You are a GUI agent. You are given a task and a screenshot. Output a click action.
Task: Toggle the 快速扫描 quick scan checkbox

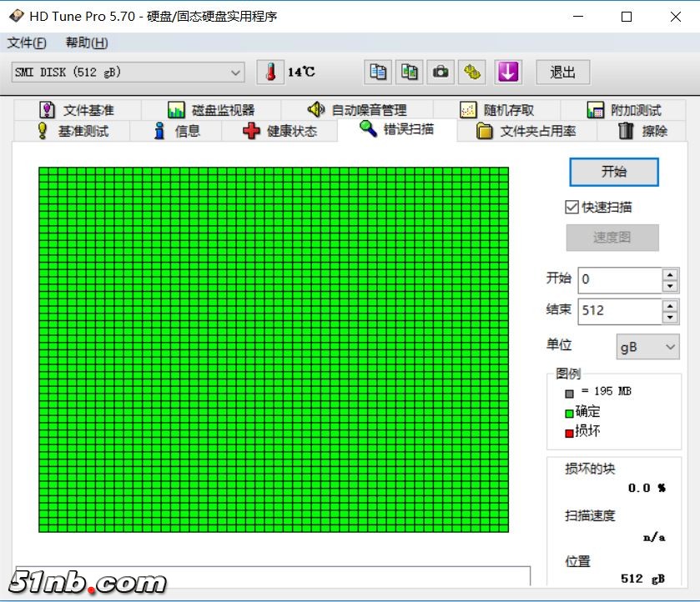click(x=572, y=207)
